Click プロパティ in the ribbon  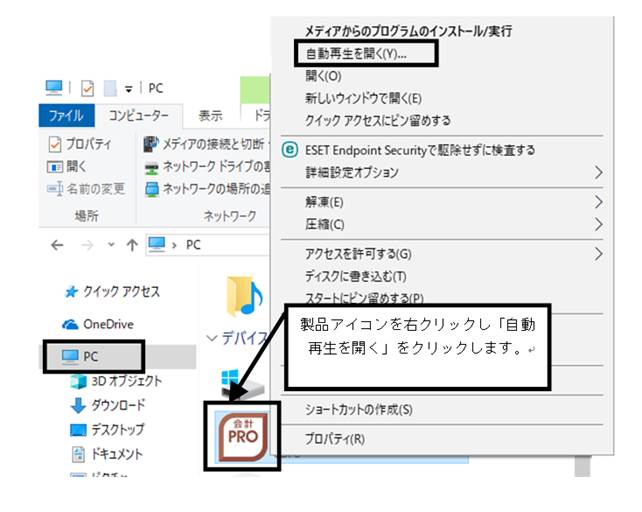(x=80, y=144)
